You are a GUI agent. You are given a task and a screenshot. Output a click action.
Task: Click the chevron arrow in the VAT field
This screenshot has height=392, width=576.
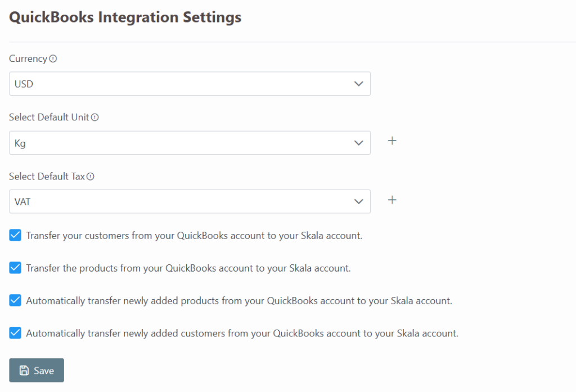[359, 201]
